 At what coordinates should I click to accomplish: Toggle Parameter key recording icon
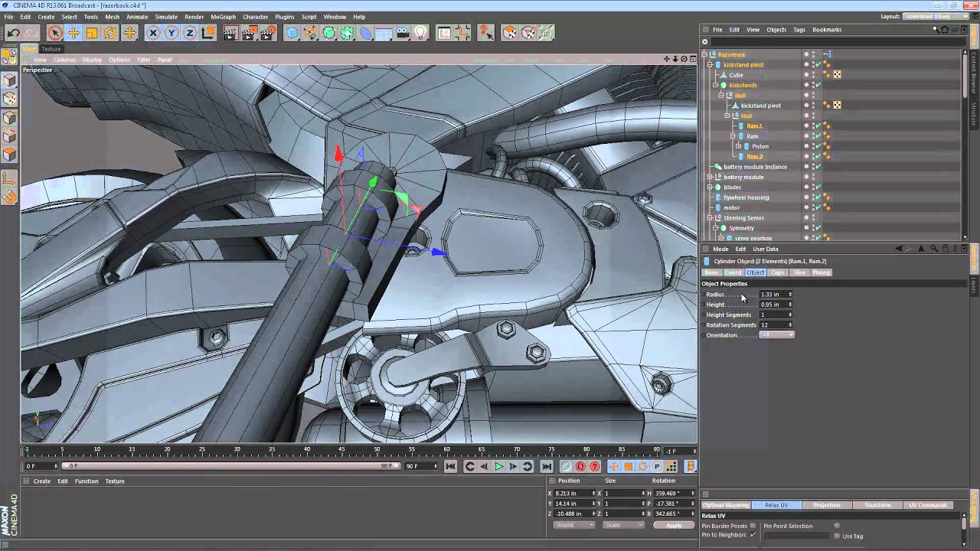coord(657,466)
